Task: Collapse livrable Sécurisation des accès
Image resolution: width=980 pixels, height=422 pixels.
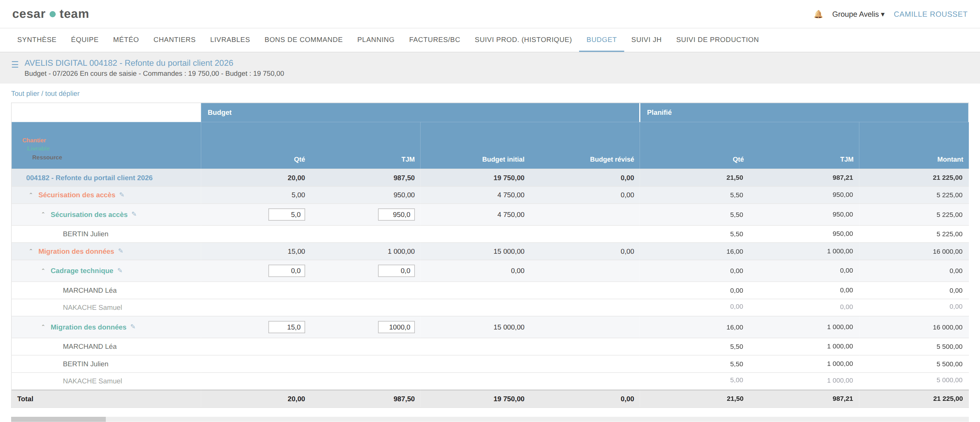Action: (x=43, y=214)
